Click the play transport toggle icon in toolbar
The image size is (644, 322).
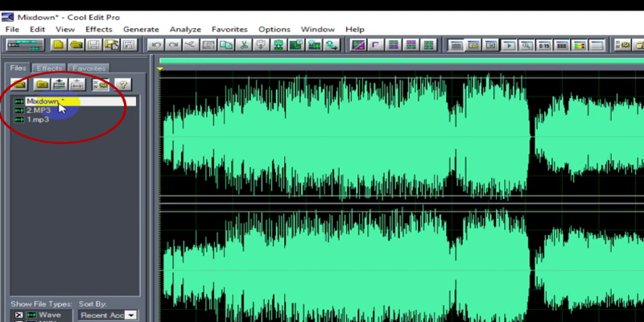[509, 44]
